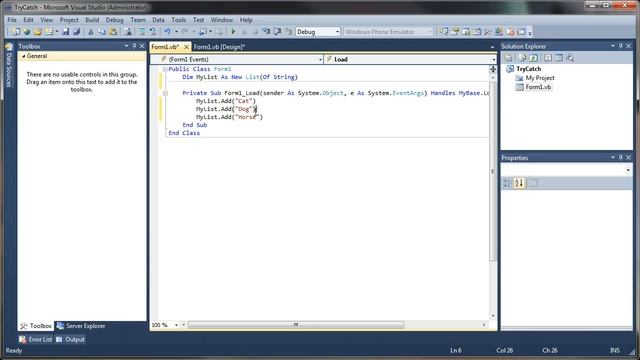The width and height of the screenshot is (640, 360).
Task: Click the Find in Files toolbar icon
Action: 128,32
